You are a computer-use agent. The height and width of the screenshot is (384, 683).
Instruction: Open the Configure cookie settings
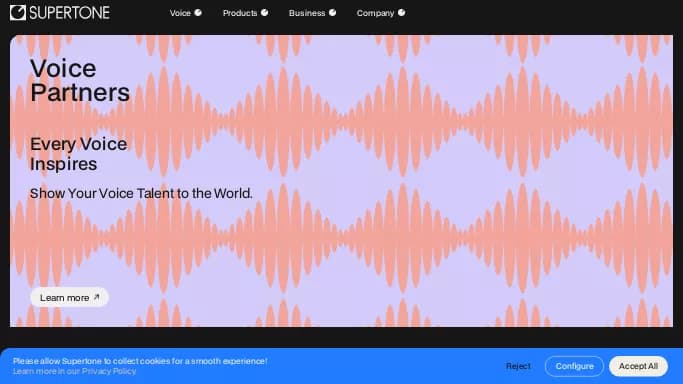tap(574, 366)
